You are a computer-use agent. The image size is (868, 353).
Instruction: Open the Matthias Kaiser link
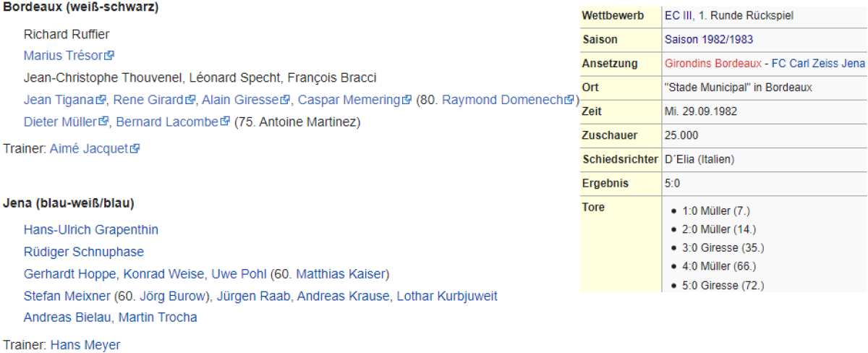341,274
